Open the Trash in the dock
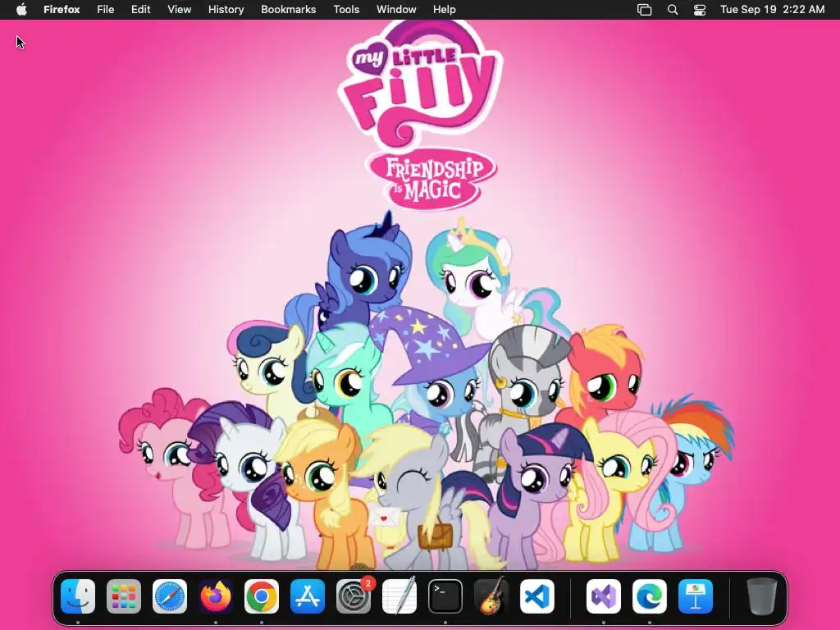Image resolution: width=840 pixels, height=630 pixels. click(x=762, y=596)
